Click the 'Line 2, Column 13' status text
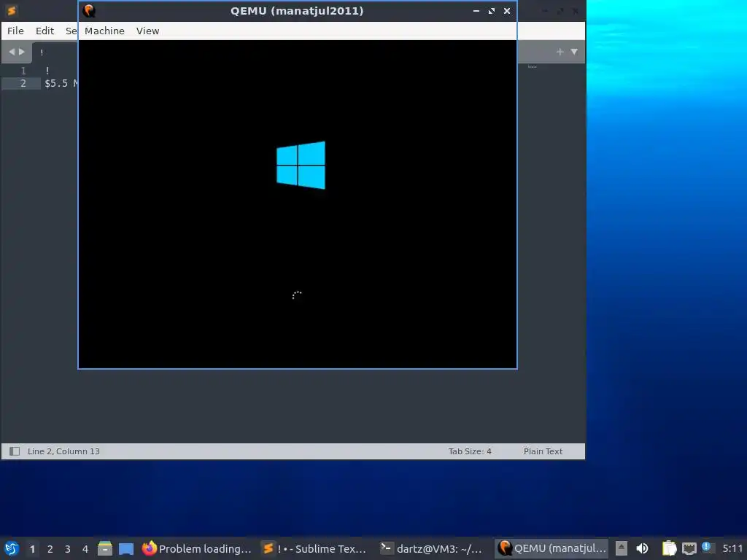This screenshot has height=560, width=747. 63,451
